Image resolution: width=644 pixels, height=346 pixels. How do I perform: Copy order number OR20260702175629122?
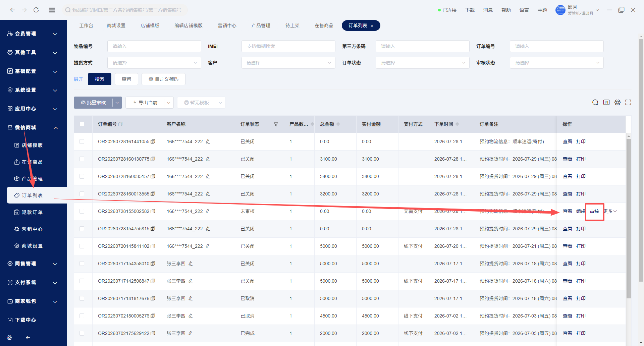(153, 333)
